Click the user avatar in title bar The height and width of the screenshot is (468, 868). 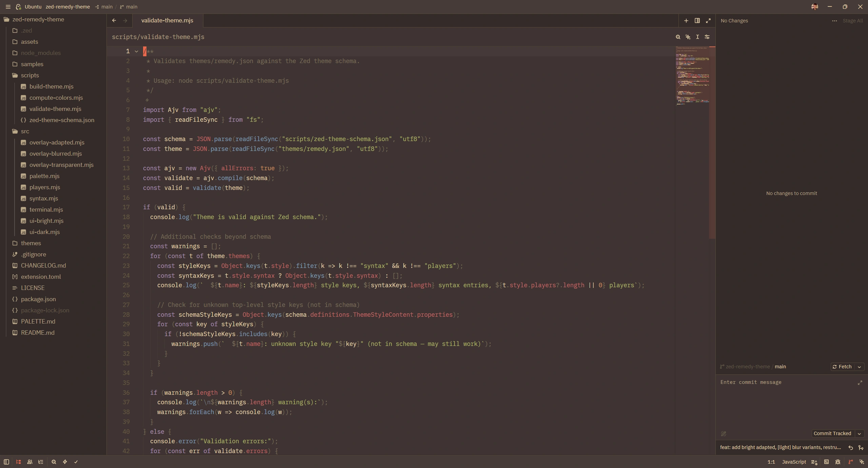tap(814, 7)
